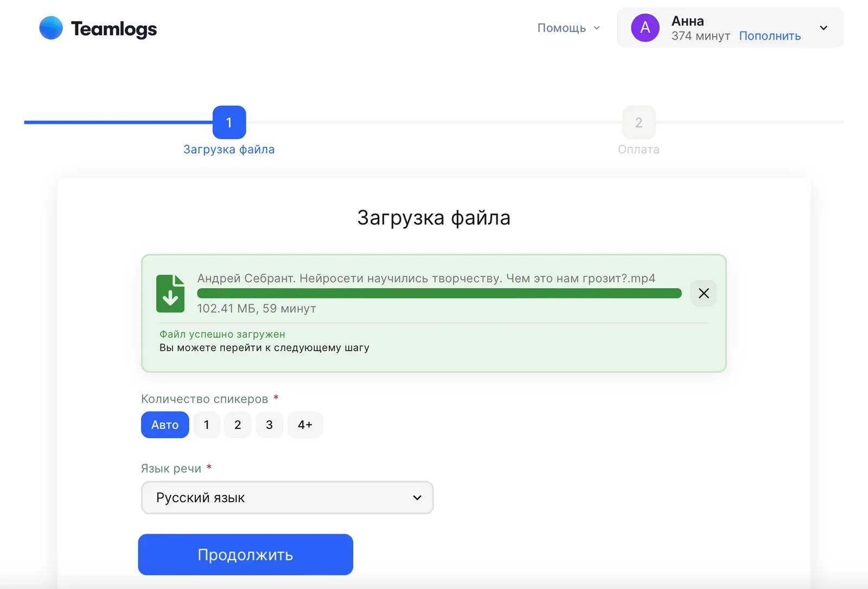Expand the account menu chevron next to Анна
Image resolution: width=868 pixels, height=589 pixels.
point(824,28)
